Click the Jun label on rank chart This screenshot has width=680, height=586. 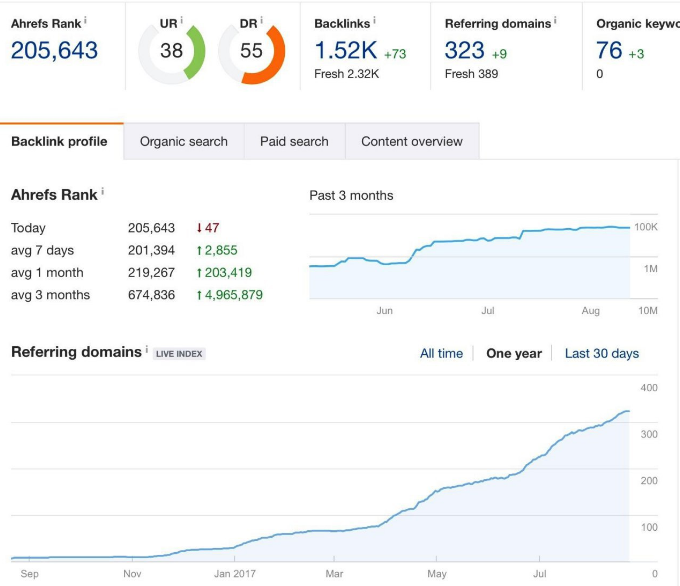(385, 311)
